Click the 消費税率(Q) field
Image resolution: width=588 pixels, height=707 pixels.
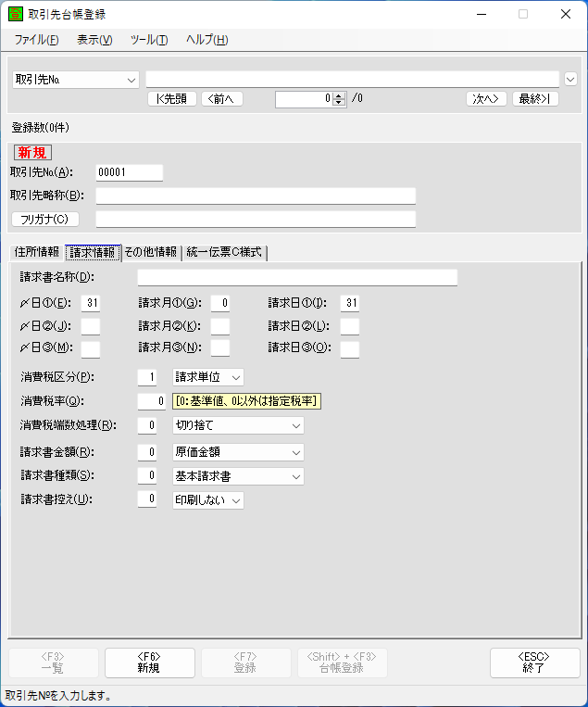152,401
